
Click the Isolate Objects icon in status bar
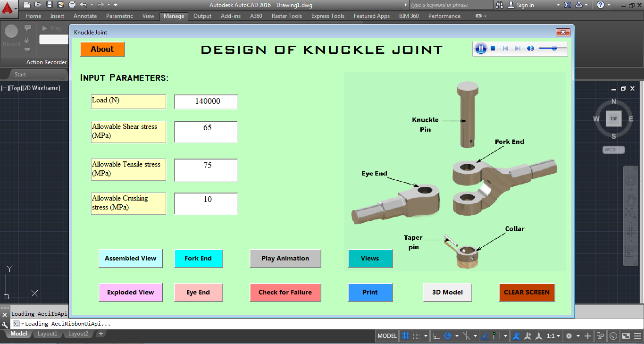pyautogui.click(x=600, y=336)
